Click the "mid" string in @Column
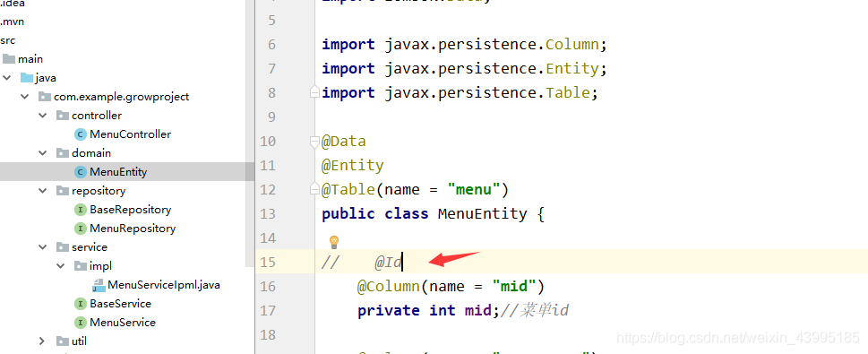The height and width of the screenshot is (354, 868). tap(513, 287)
